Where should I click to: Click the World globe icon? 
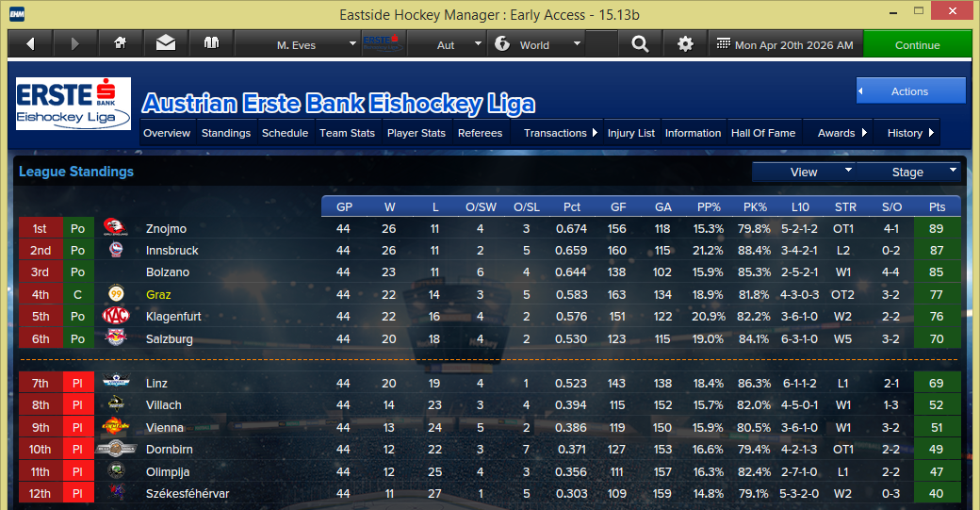(x=502, y=44)
